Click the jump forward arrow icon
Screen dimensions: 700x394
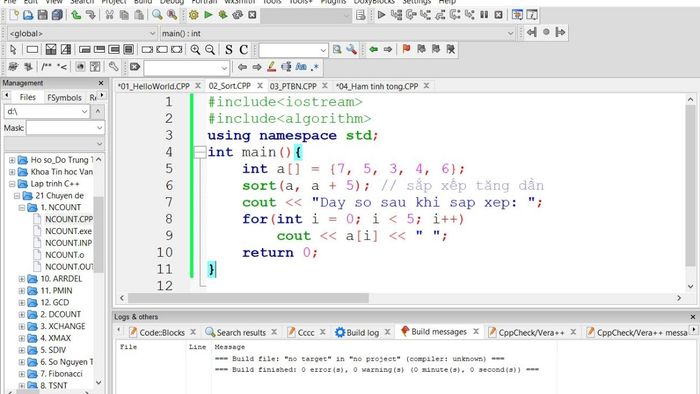(561, 32)
